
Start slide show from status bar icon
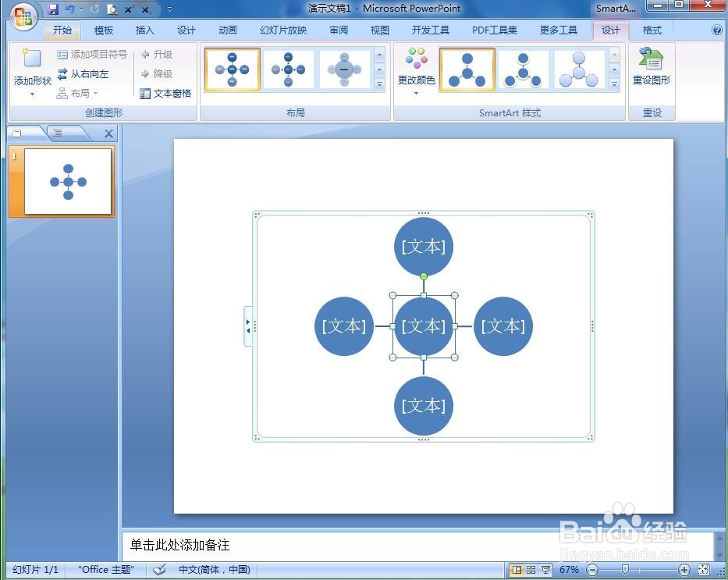click(545, 569)
